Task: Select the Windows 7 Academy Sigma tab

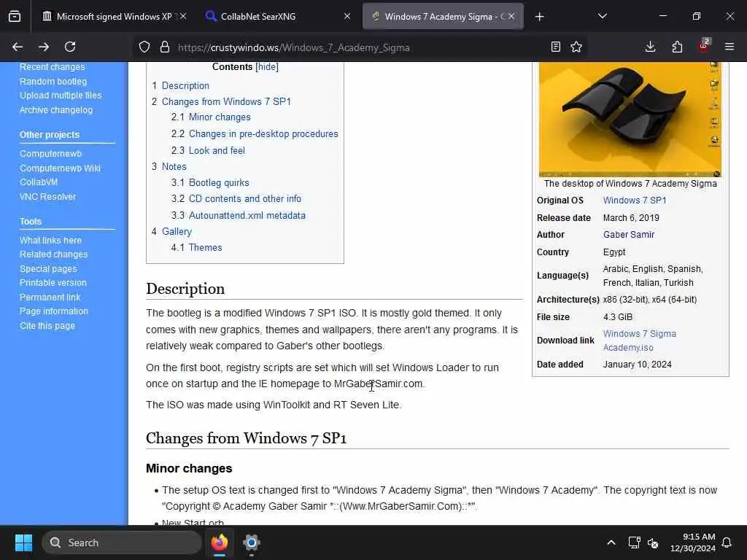Action: point(443,17)
